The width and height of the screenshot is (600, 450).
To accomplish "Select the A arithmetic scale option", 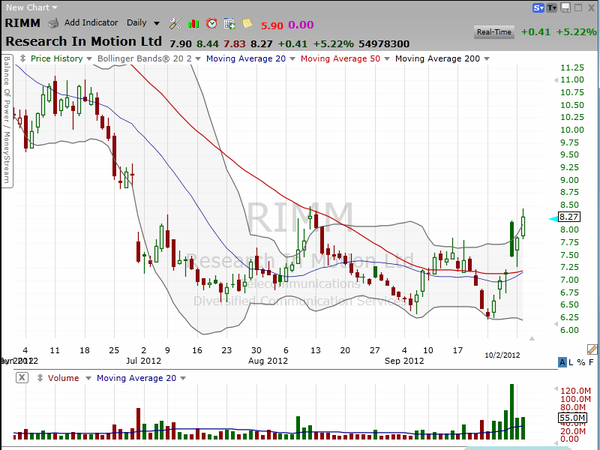I will point(562,362).
